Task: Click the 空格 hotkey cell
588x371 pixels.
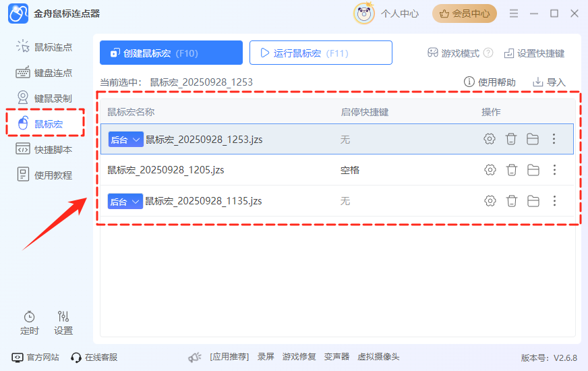Action: (x=350, y=170)
